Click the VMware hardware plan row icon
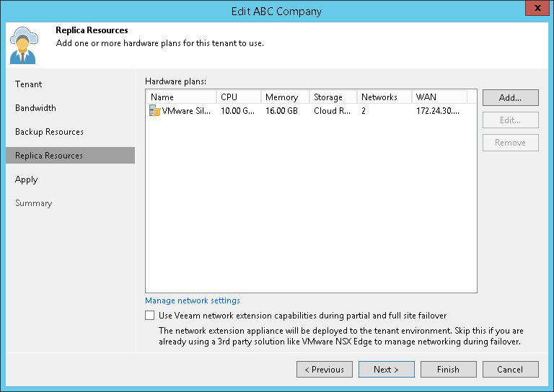The image size is (554, 392). pyautogui.click(x=155, y=111)
